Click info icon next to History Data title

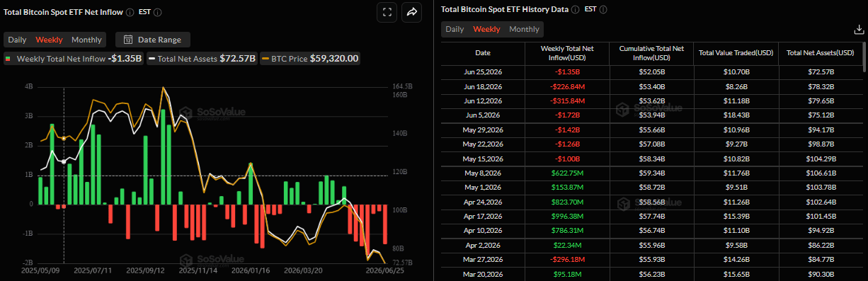575,10
